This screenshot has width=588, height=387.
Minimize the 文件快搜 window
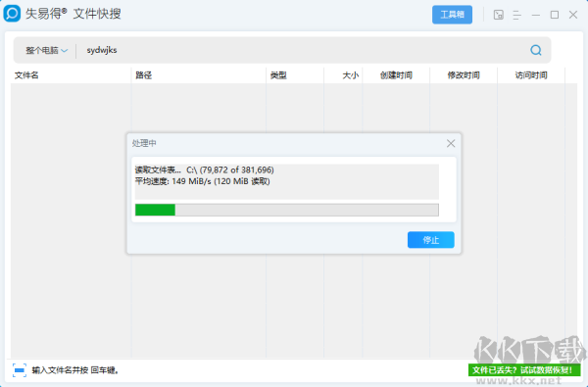coord(536,15)
